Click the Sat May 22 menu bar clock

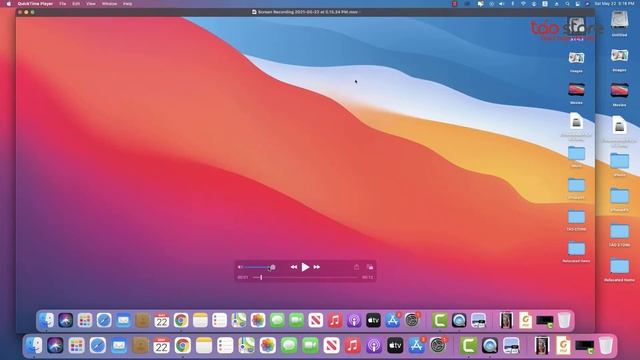point(615,4)
